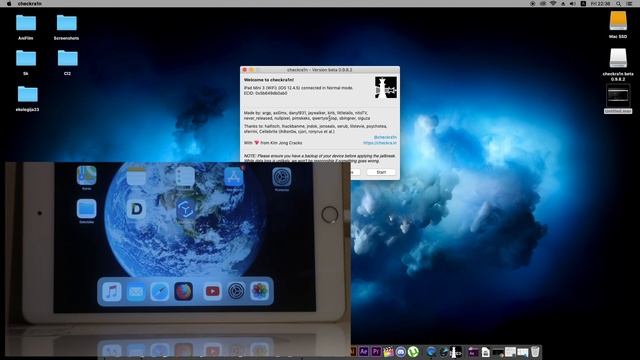Open Notification Center icon in menu bar
This screenshot has width=640, height=360.
pyautogui.click(x=629, y=3)
